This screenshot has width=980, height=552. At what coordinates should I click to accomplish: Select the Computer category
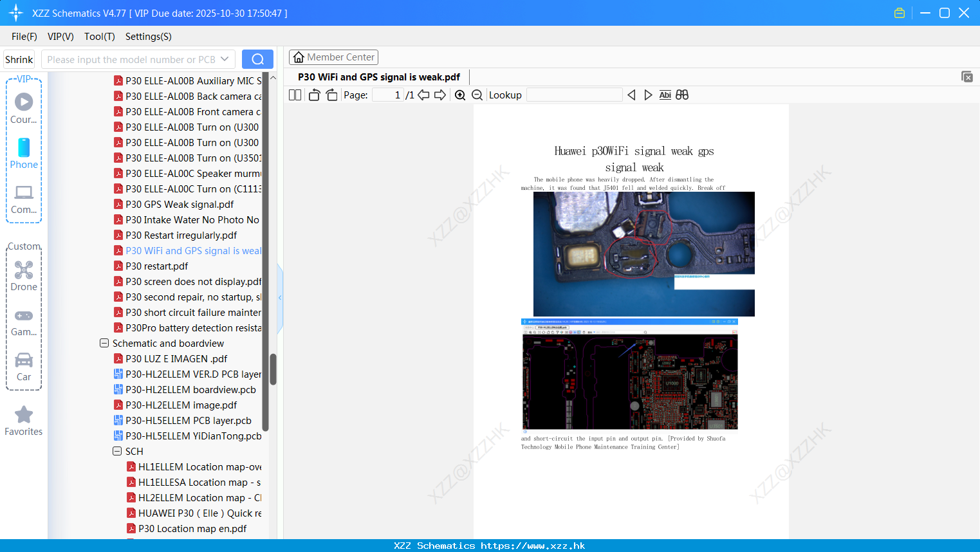point(24,199)
